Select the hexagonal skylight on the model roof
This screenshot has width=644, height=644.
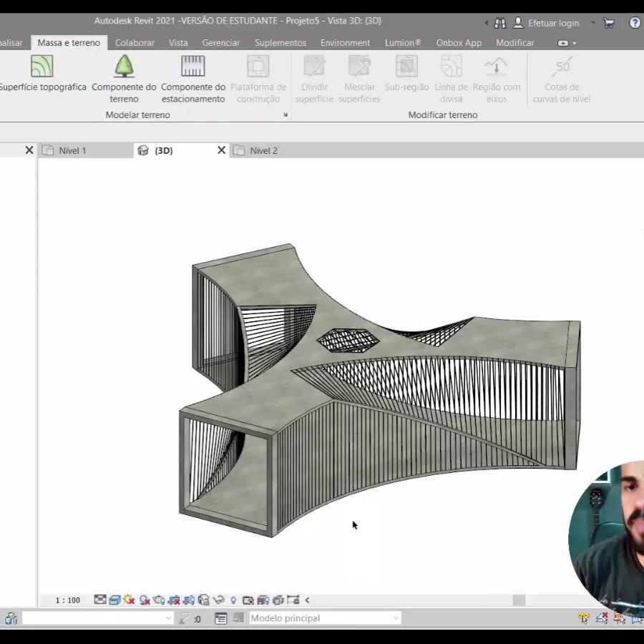tap(348, 341)
